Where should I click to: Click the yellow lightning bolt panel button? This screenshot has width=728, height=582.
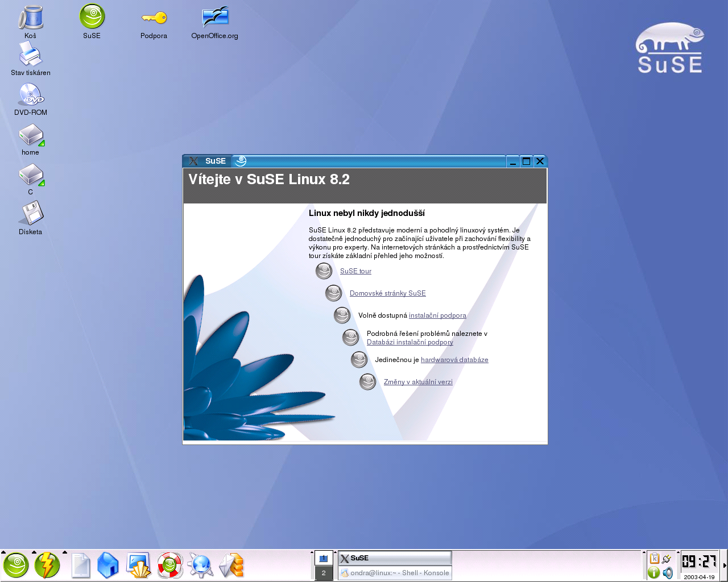click(47, 566)
